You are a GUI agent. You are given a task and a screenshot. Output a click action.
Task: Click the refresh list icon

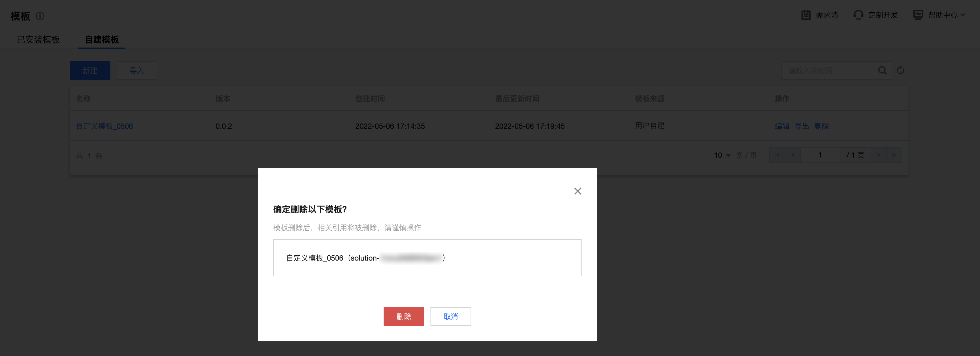tap(900, 70)
